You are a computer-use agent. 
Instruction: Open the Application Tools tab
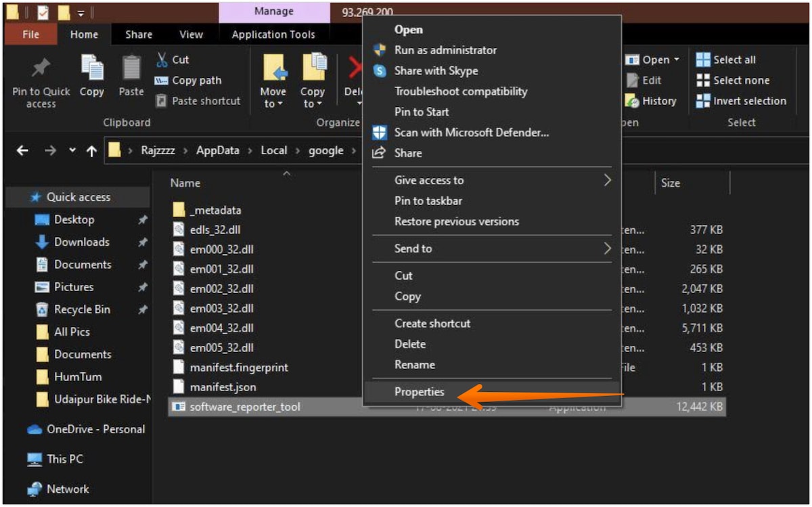[274, 34]
